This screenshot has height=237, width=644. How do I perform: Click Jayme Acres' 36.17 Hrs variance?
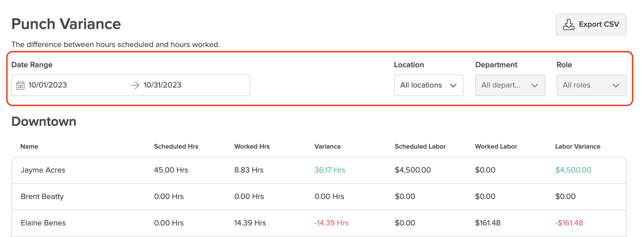click(x=330, y=170)
